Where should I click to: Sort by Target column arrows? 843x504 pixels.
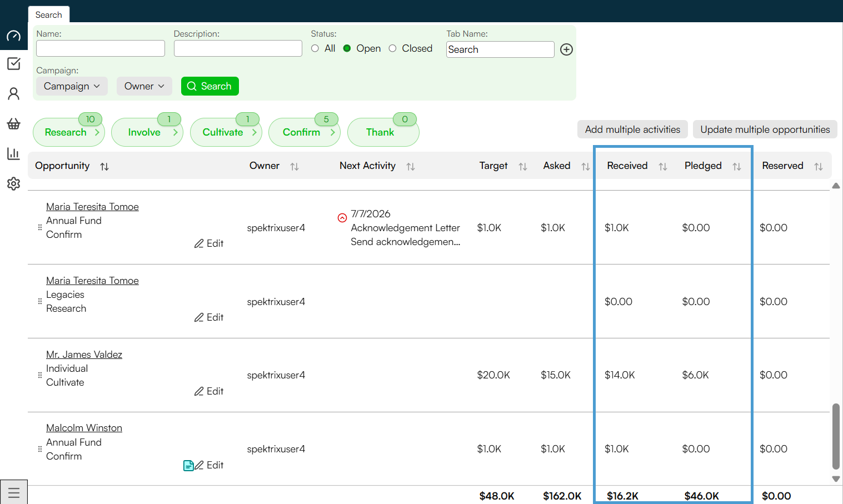523,167
